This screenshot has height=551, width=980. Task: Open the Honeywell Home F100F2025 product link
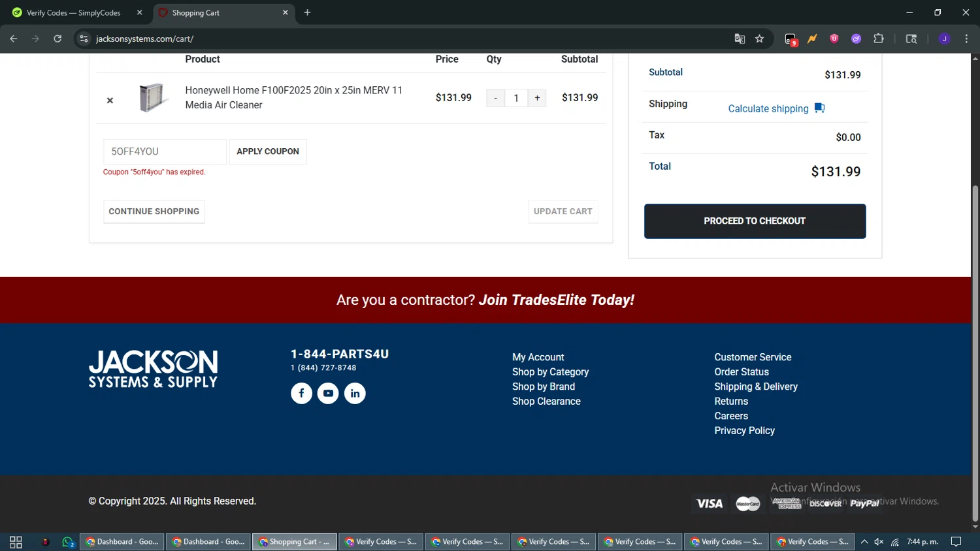click(x=294, y=98)
